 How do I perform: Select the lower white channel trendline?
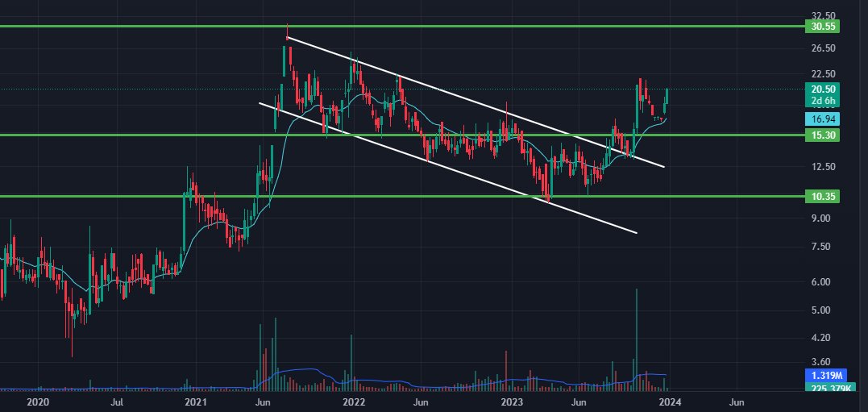[448, 168]
